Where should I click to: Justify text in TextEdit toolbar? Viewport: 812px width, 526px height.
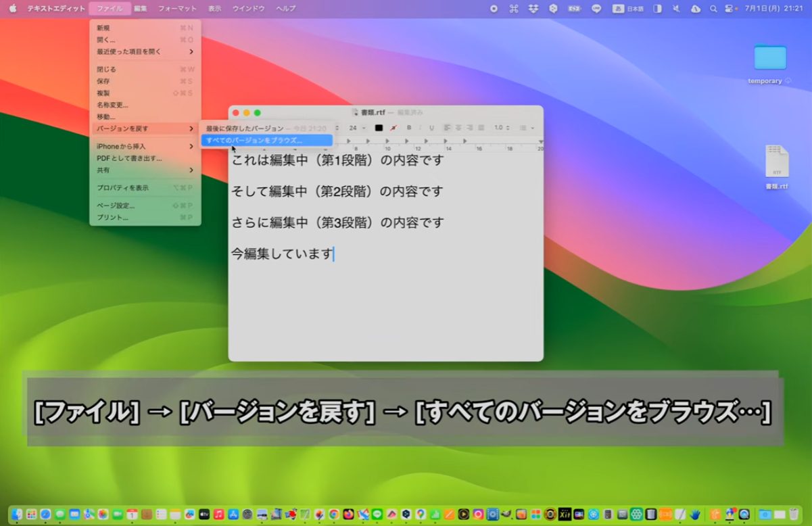click(481, 128)
